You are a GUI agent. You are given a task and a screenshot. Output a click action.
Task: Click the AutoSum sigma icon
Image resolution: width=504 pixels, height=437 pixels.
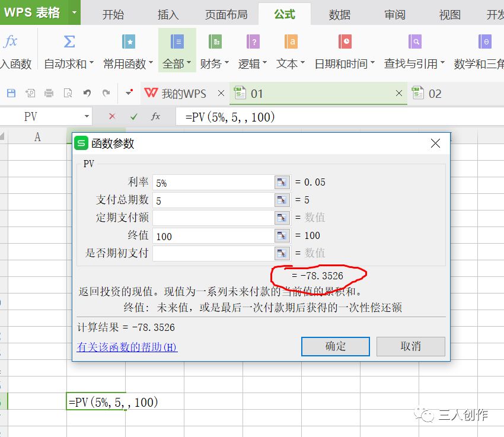coord(69,42)
